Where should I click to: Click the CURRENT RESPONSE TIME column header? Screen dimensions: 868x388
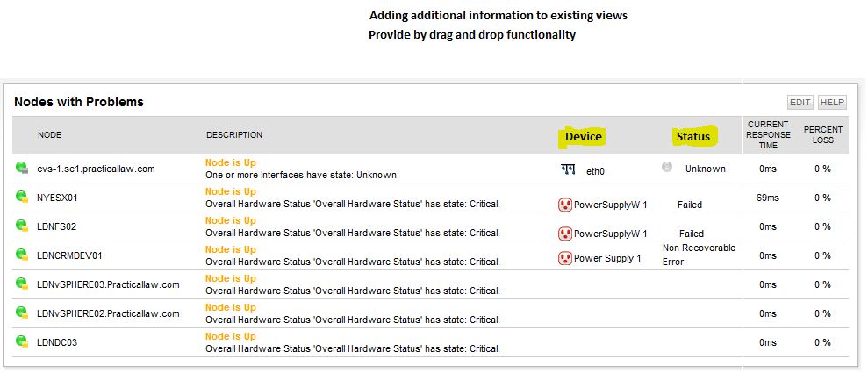[768, 135]
